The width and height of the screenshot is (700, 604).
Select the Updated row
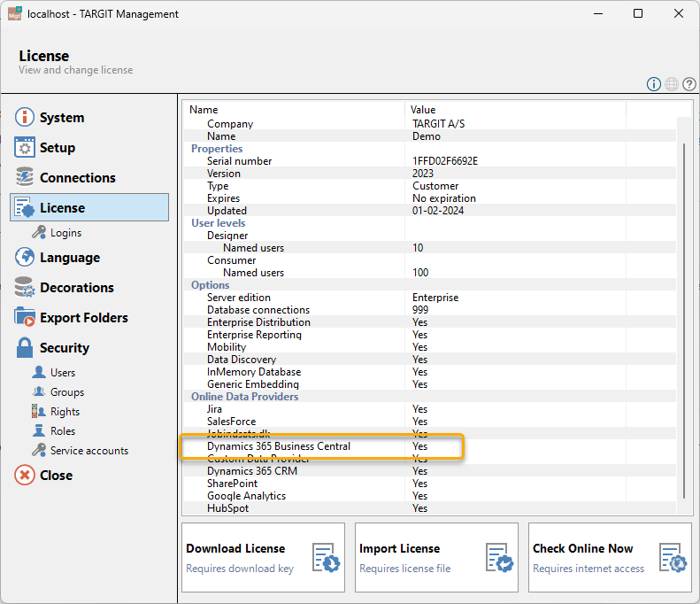[x=430, y=211]
